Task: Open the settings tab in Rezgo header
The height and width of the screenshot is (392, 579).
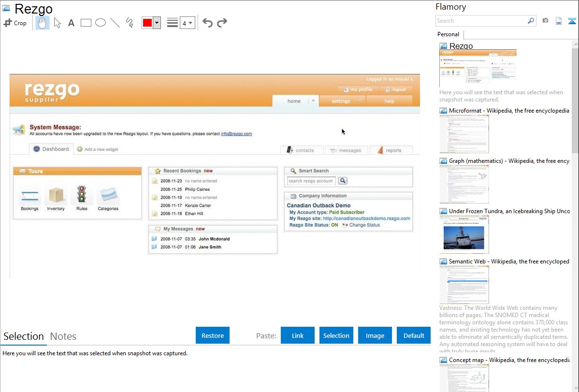Action: [x=341, y=101]
